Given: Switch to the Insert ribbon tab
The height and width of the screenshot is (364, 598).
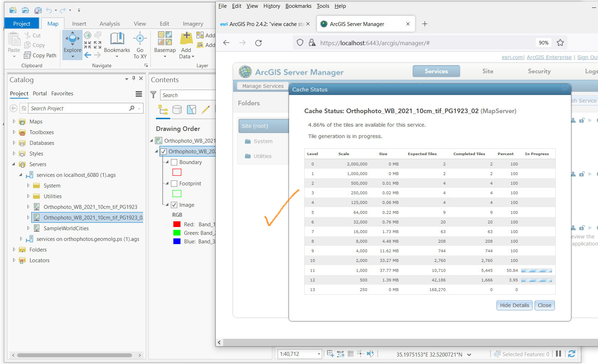Looking at the screenshot, I should (79, 23).
